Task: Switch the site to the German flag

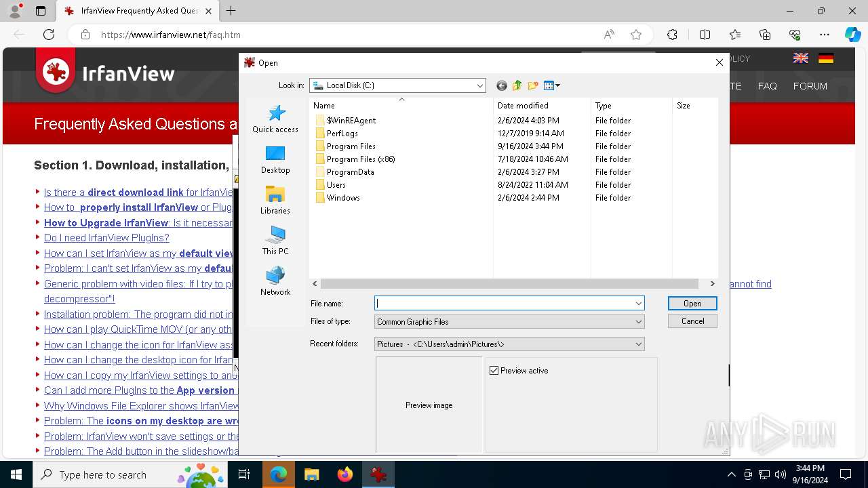Action: click(826, 58)
